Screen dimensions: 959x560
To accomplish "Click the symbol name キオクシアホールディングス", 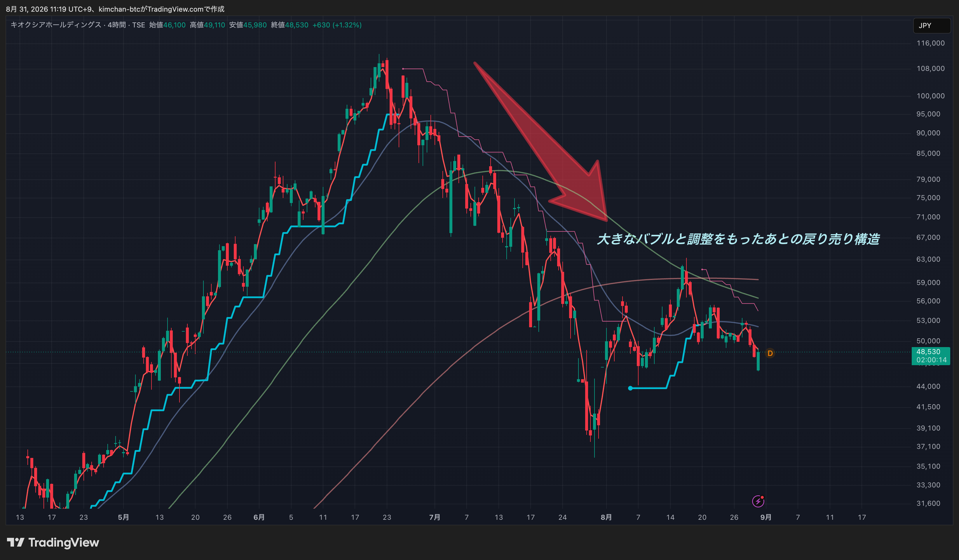I will (x=55, y=25).
